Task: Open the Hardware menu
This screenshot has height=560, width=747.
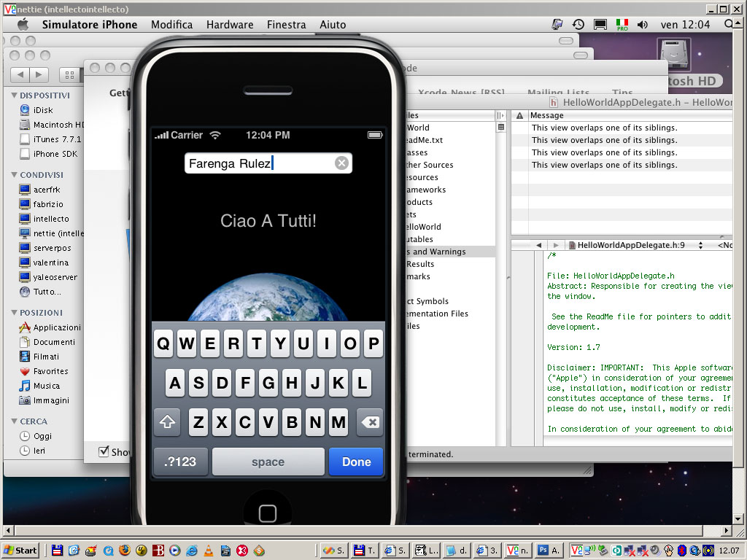Action: pyautogui.click(x=230, y=25)
